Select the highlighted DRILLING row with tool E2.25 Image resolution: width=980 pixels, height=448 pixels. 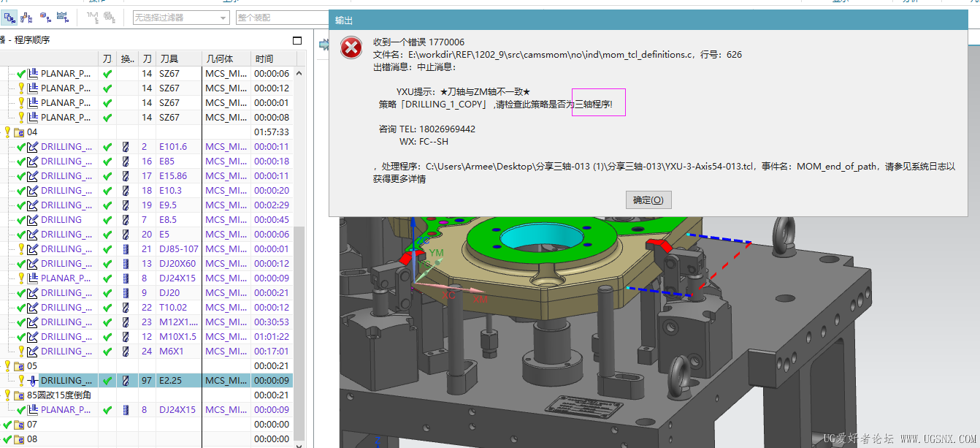66,380
